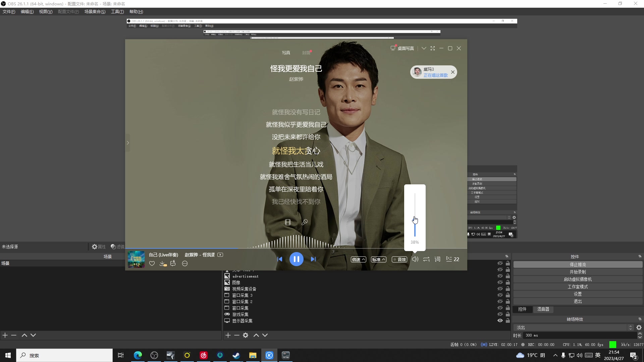The height and width of the screenshot is (362, 644).
Task: Toggle visibility of advertisement source
Action: click(x=500, y=276)
